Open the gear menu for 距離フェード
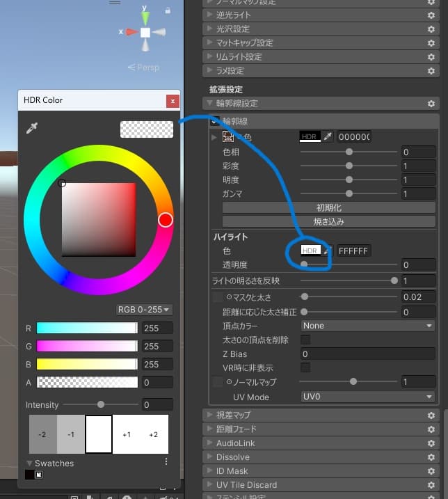Screen dimensions: 448x499 (x=431, y=429)
